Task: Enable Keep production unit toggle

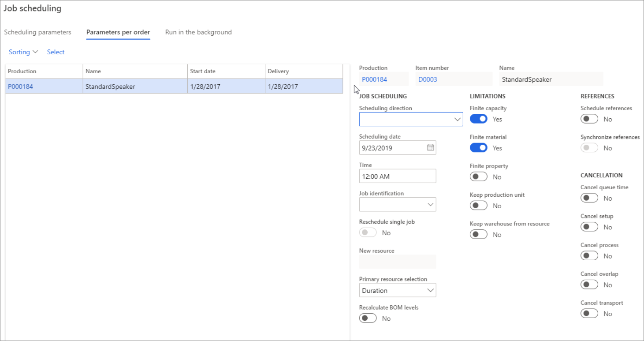Action: coord(479,206)
